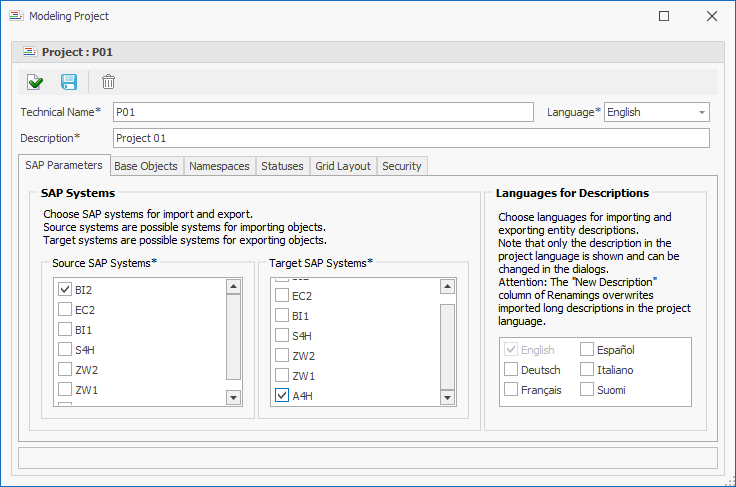Uncheck BI2 in Source SAP Systems

click(x=65, y=289)
